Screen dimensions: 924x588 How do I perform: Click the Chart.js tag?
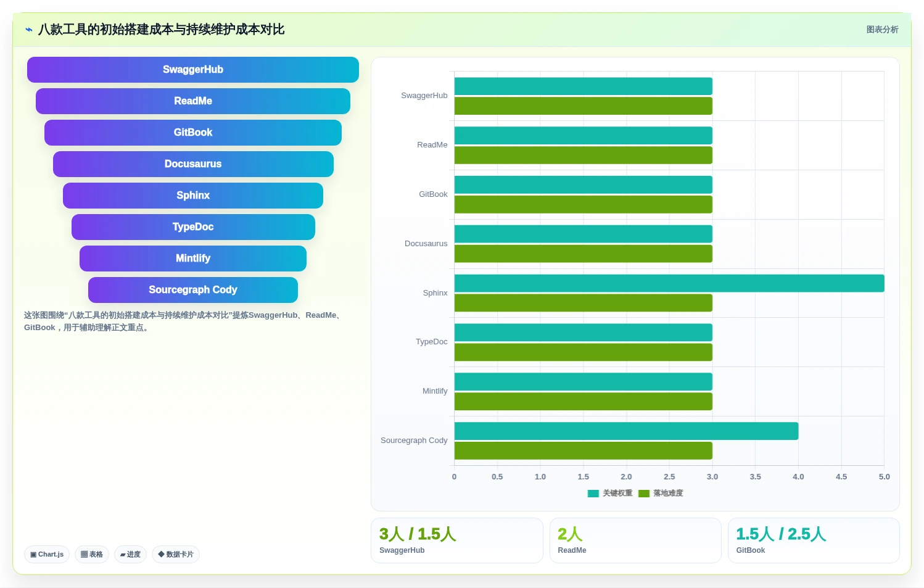coord(47,554)
